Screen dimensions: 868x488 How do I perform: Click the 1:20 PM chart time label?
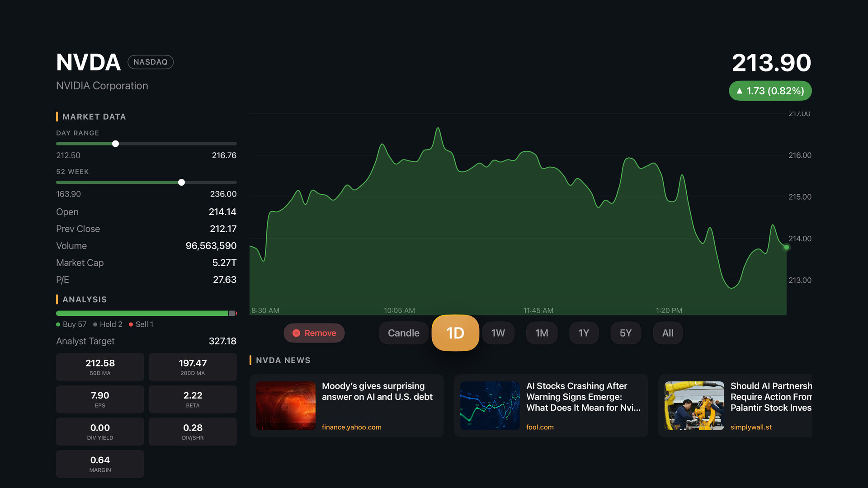tap(669, 310)
